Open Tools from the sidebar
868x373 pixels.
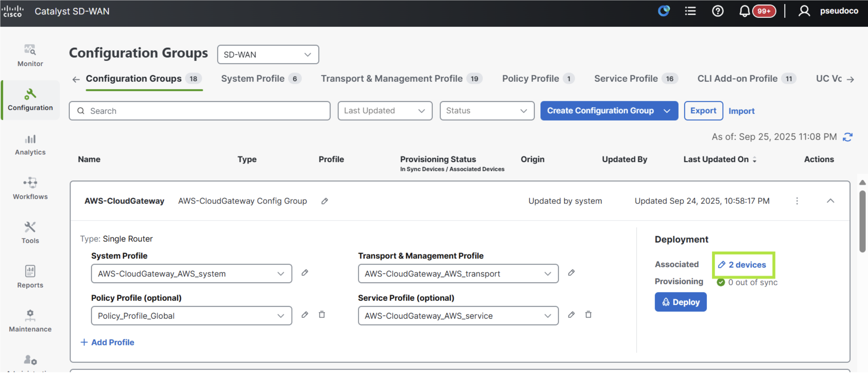pos(30,233)
